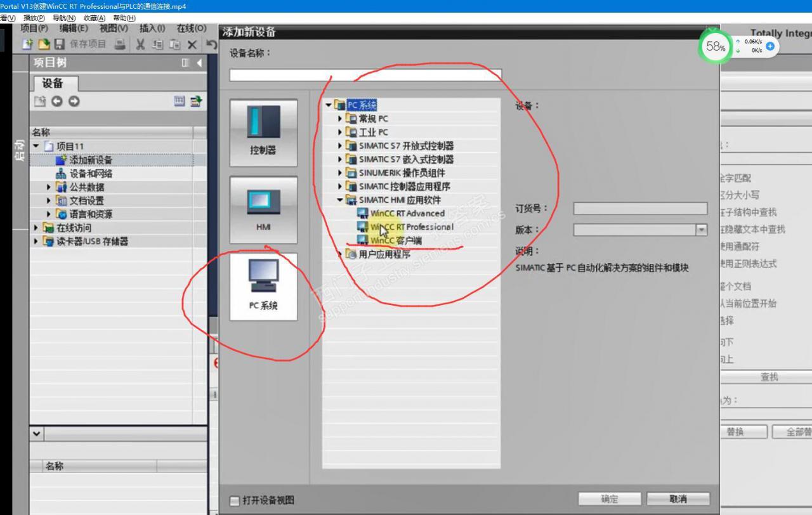Click the back arrow in project tree toolbar
The image size is (812, 515).
click(57, 101)
